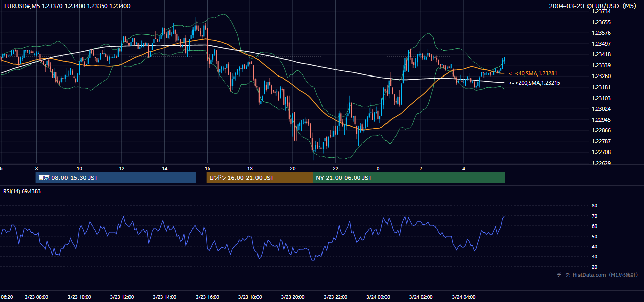The height and width of the screenshot is (302, 644).
Task: Click price level 1.22945 on the price axis
Action: pos(601,120)
